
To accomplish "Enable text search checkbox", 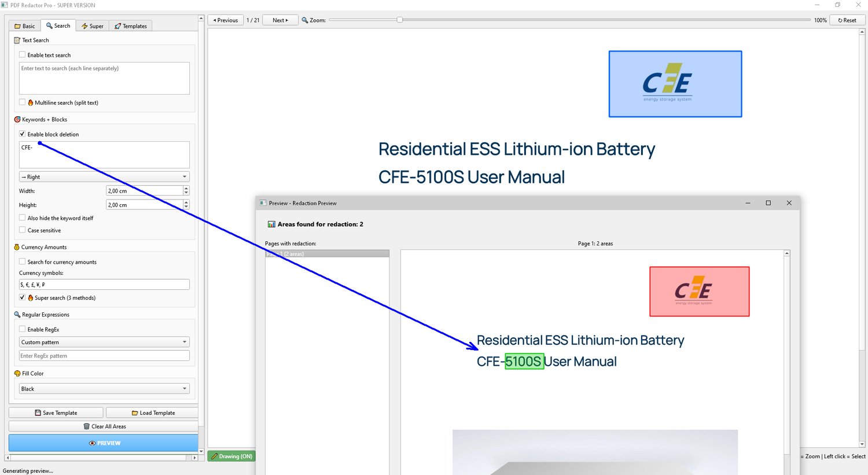I will (23, 55).
